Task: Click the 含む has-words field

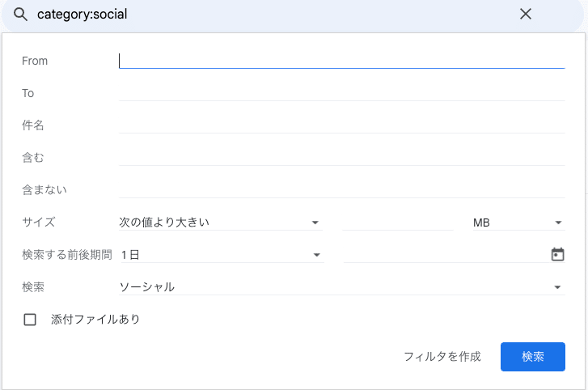Action: point(341,158)
